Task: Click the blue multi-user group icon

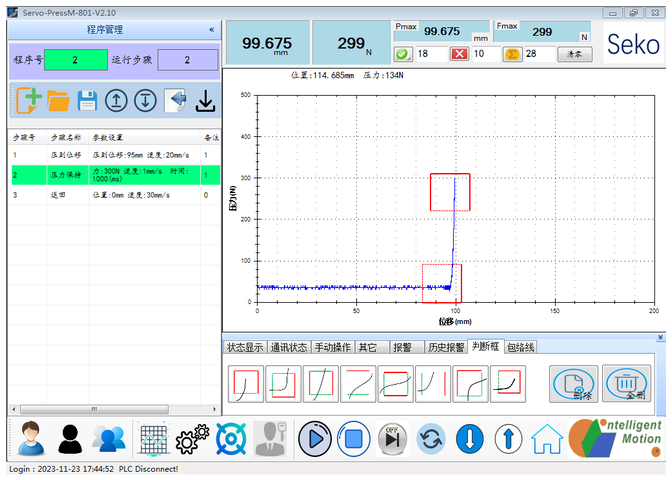Action: (x=109, y=439)
